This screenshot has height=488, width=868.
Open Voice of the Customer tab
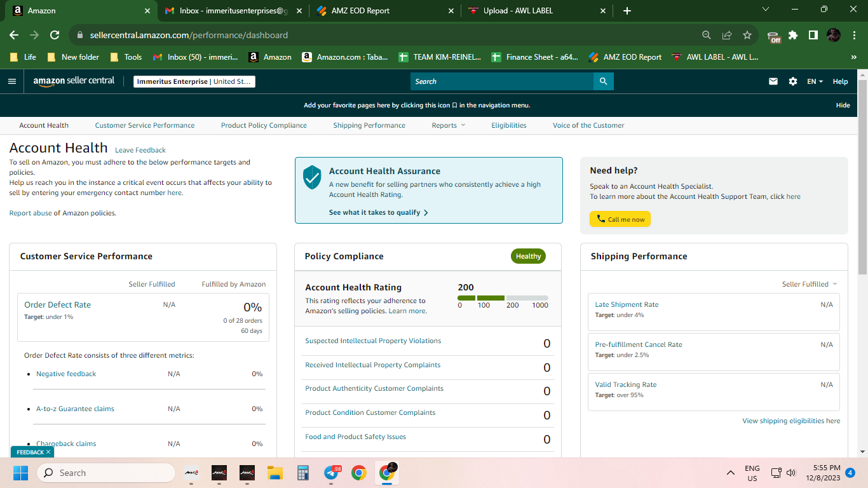(588, 125)
